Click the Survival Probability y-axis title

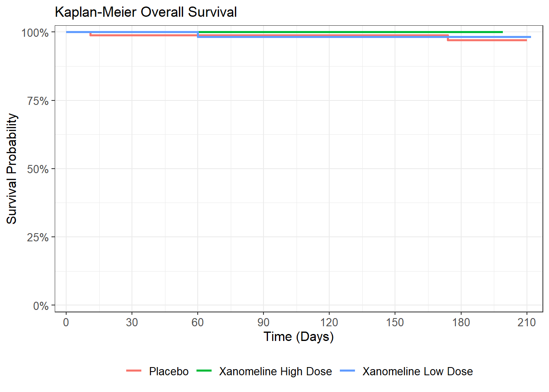click(x=12, y=169)
